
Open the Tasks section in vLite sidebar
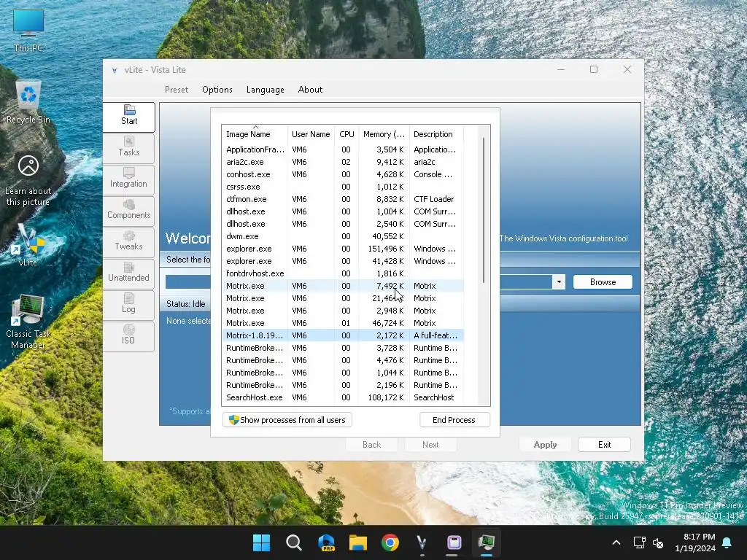(x=129, y=147)
